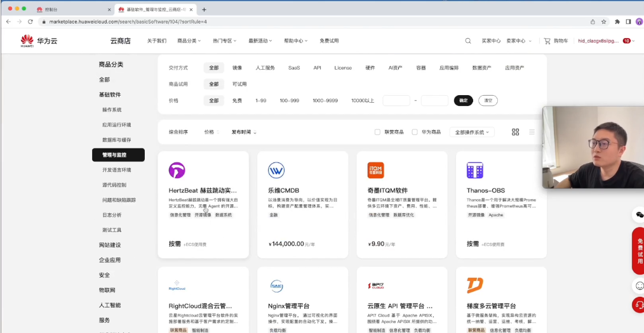The height and width of the screenshot is (333, 644).
Task: Expand the 全部操作系统 dropdown
Action: click(x=471, y=132)
